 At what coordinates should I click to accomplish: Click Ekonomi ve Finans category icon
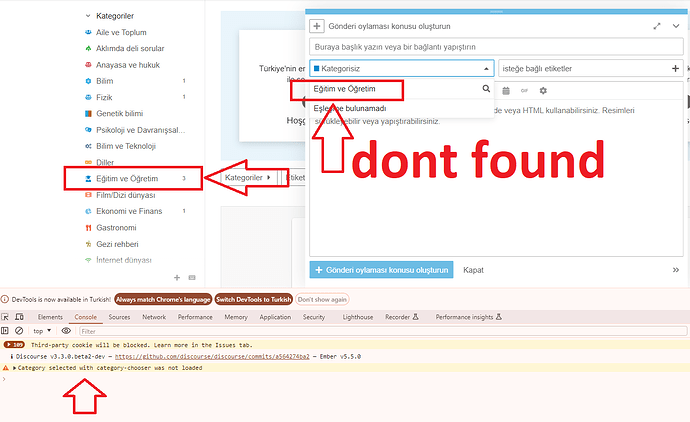88,211
